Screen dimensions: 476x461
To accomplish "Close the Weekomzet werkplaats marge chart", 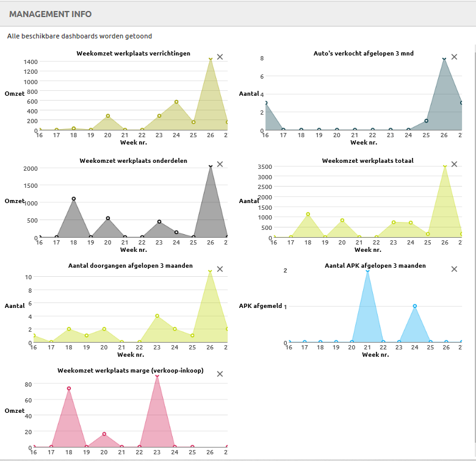I will [x=220, y=374].
